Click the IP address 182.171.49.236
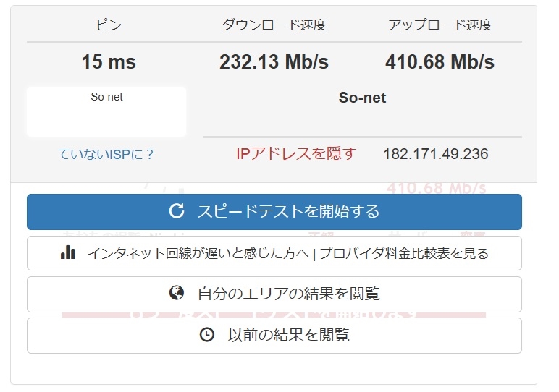 [x=435, y=154]
